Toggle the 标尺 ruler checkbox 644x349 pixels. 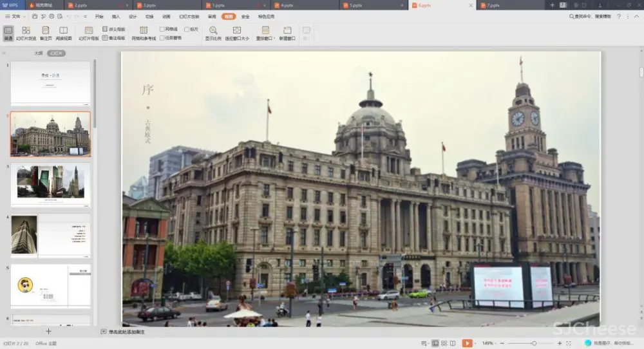click(187, 29)
